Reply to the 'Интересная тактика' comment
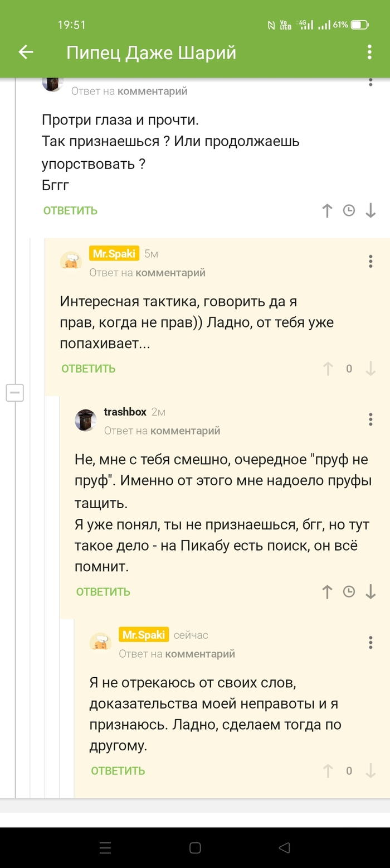390x868 pixels. click(x=89, y=369)
